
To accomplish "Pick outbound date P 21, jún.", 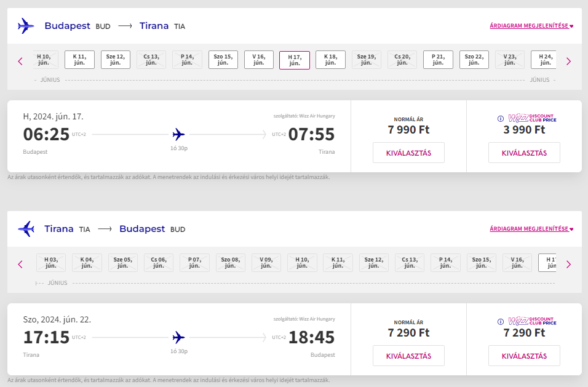I will (438, 60).
